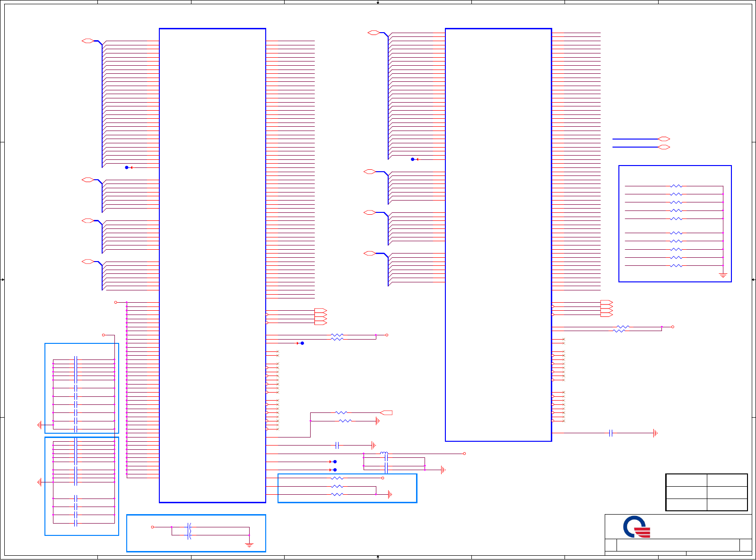Click ground symbol in the bottom capacitor box

(249, 545)
